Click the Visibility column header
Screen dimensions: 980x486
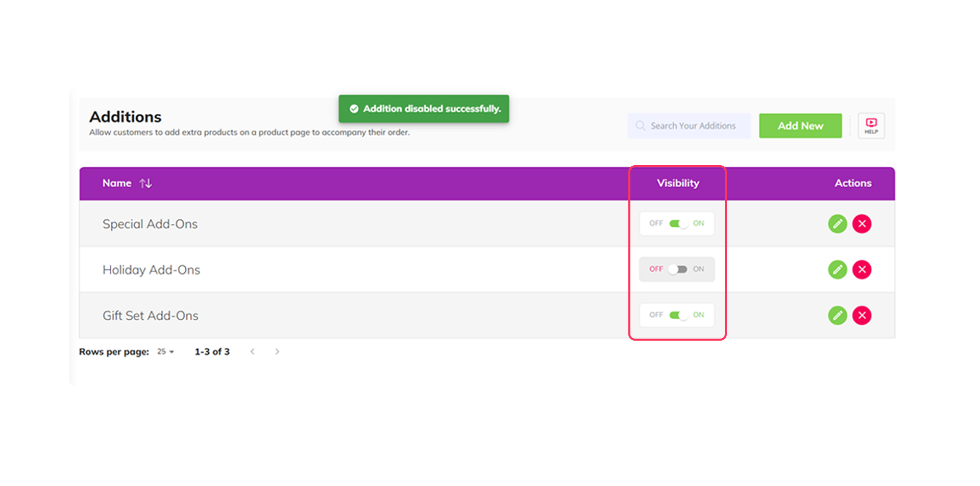677,183
